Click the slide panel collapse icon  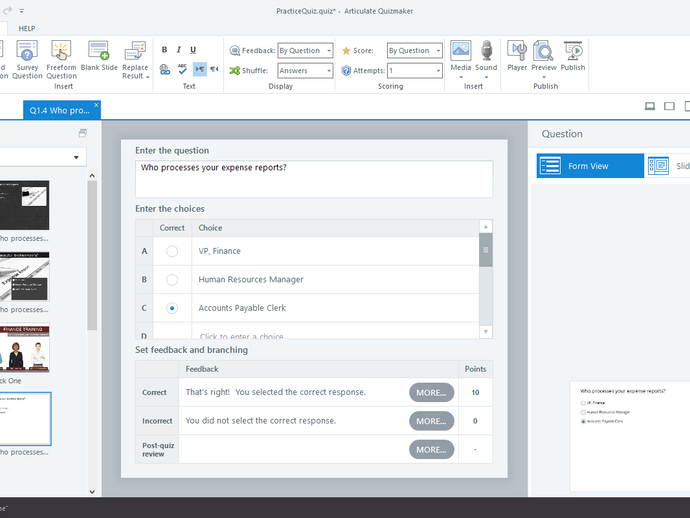click(82, 133)
